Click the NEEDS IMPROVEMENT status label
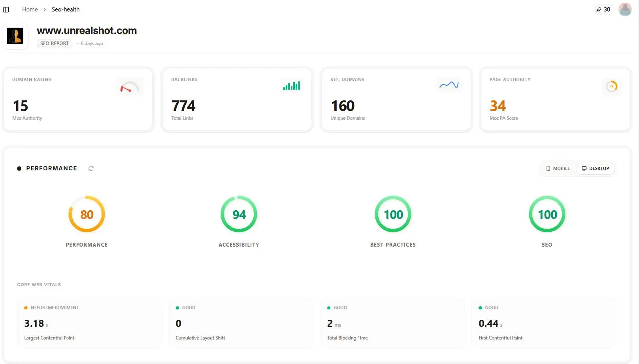The height and width of the screenshot is (364, 639). [x=55, y=307]
